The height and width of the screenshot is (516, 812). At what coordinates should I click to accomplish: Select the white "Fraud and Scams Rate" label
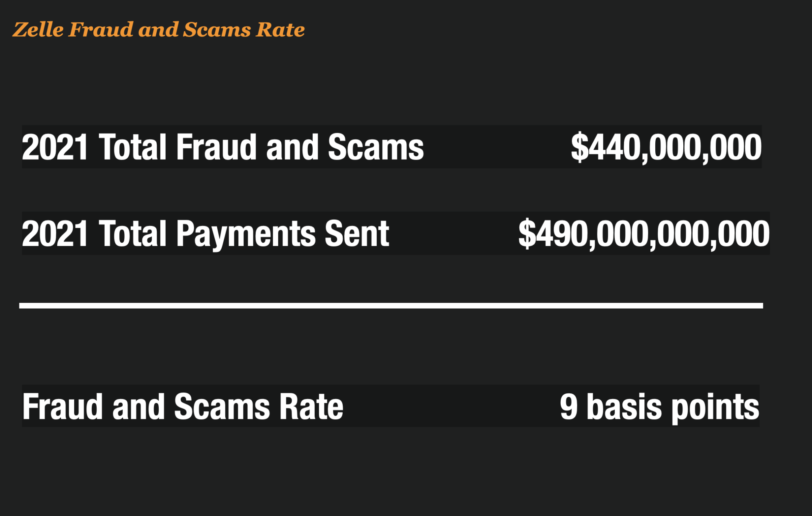[x=183, y=406]
